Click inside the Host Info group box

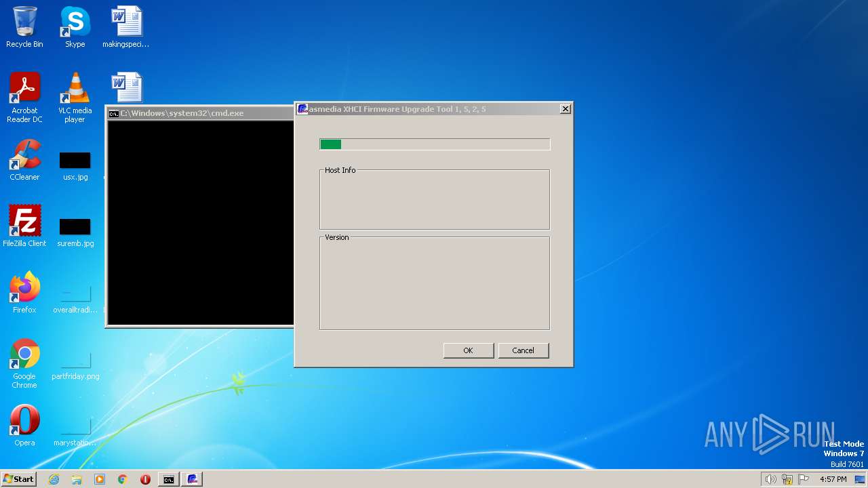tap(435, 200)
